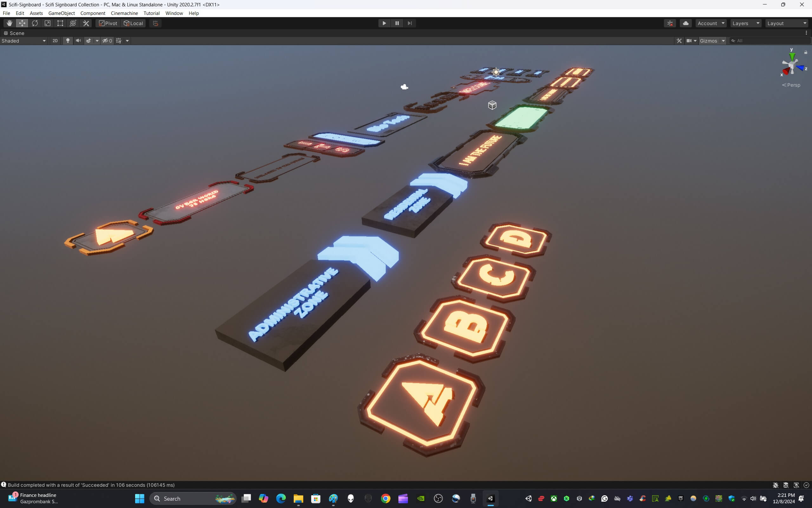This screenshot has width=812, height=508.
Task: Click auto-generate lighting status icon
Action: [x=796, y=485]
